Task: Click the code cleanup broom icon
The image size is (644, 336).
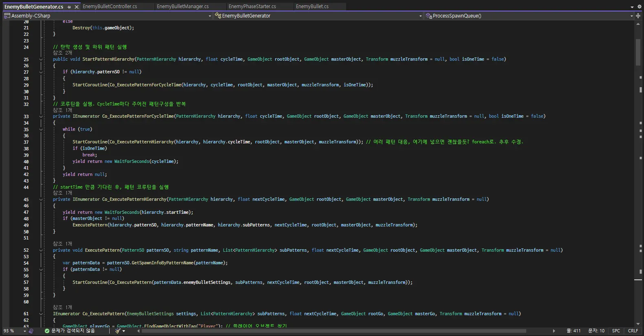Action: click(118, 331)
